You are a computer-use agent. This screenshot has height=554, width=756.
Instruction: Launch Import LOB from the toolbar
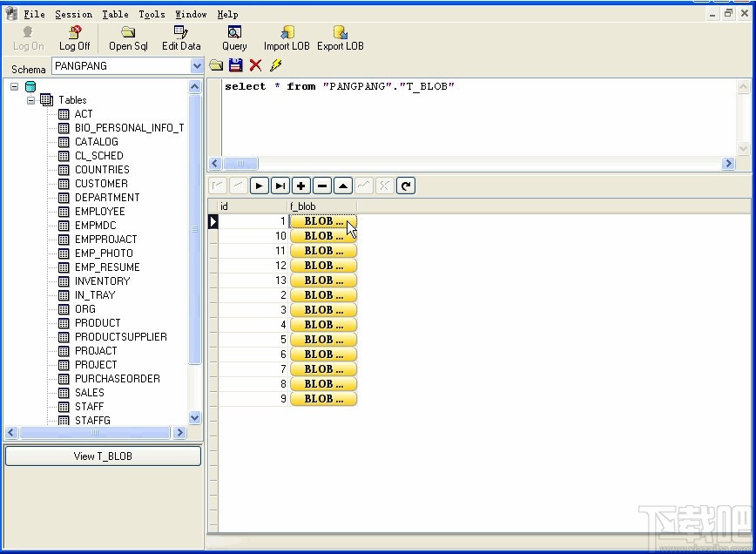click(285, 38)
